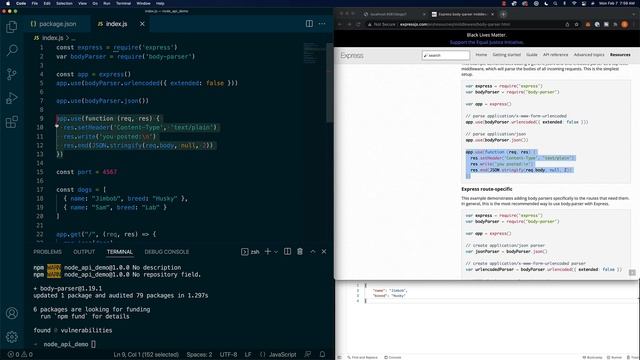Select the TERMINAL panel tab
This screenshot has width=640, height=360.
pyautogui.click(x=120, y=252)
